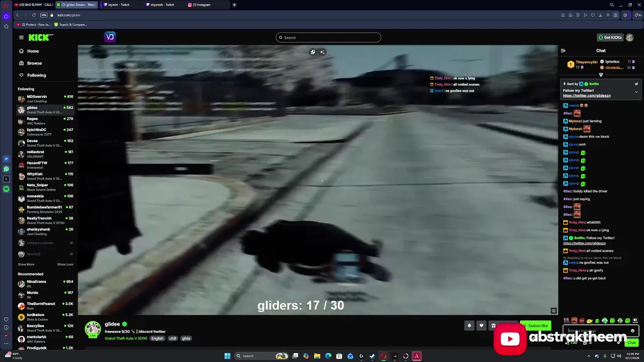Image resolution: width=644 pixels, height=362 pixels.
Task: Open Bumblebeefarmer81 channel in Following
Action: pyautogui.click(x=46, y=209)
